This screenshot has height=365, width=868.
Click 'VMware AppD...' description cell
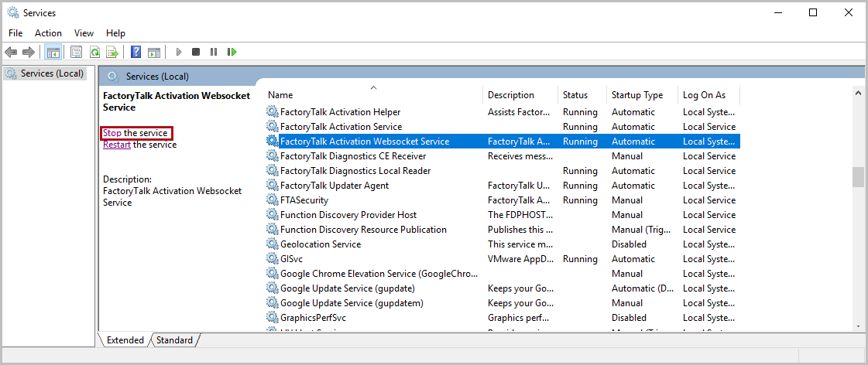pos(520,259)
